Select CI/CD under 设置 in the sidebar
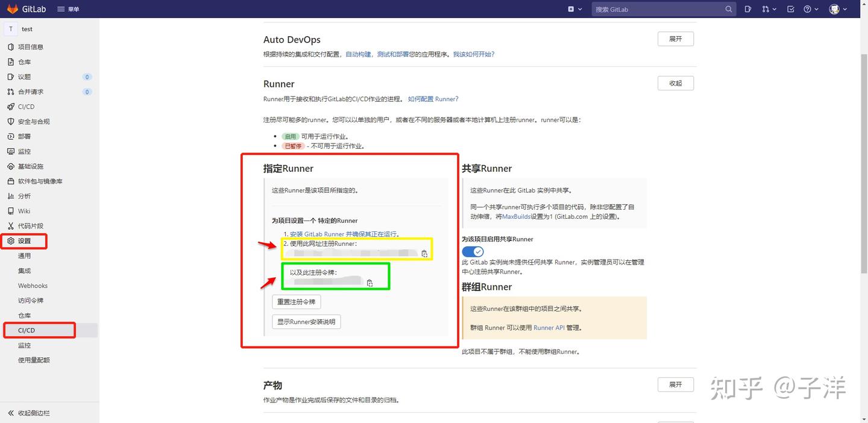 (x=27, y=330)
